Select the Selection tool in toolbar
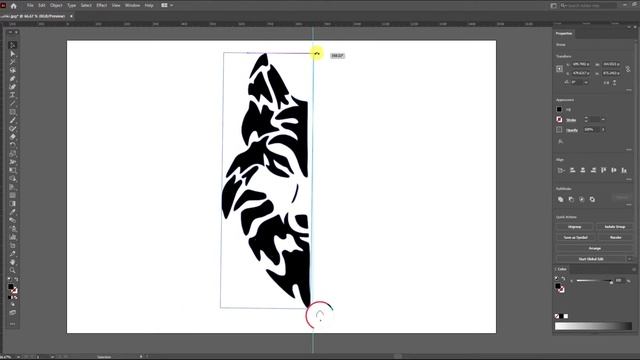This screenshot has width=640, height=360. pos(13,45)
